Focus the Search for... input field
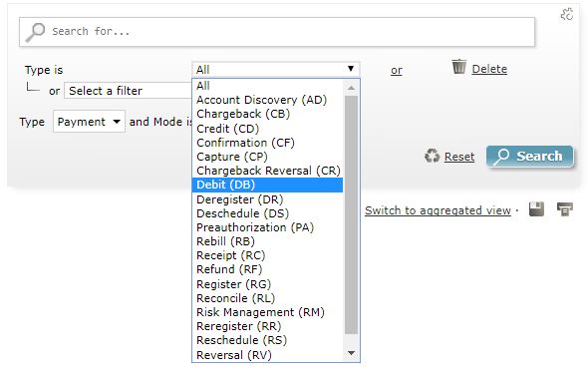This screenshot has width=588, height=382. click(277, 32)
